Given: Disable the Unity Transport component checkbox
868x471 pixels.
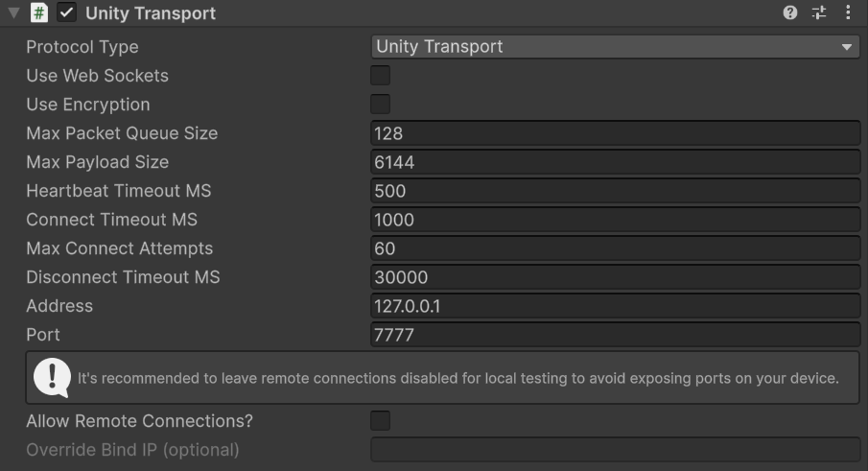Looking at the screenshot, I should coord(67,13).
